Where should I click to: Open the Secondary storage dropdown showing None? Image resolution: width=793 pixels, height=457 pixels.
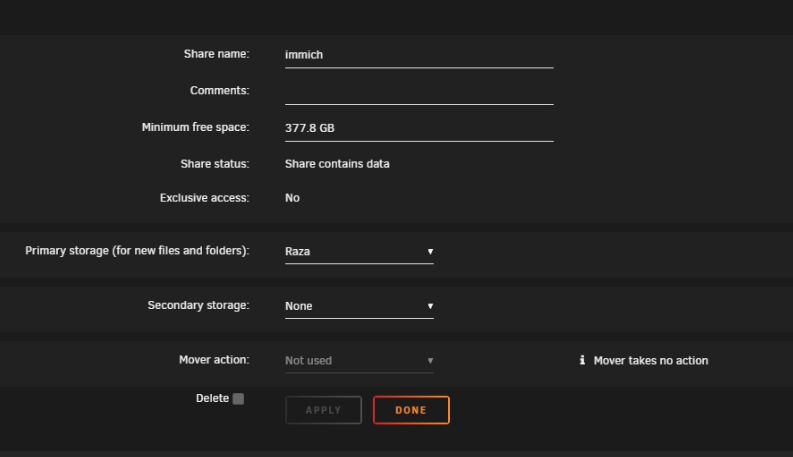359,306
